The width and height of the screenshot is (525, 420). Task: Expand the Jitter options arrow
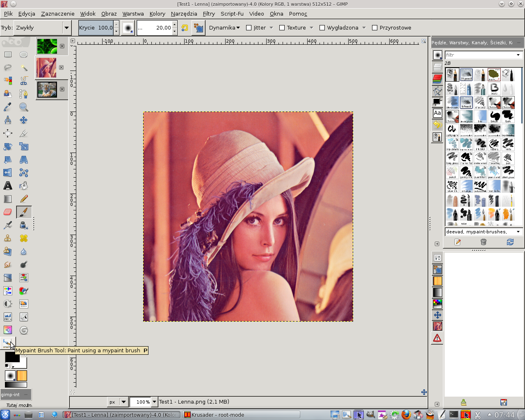271,28
